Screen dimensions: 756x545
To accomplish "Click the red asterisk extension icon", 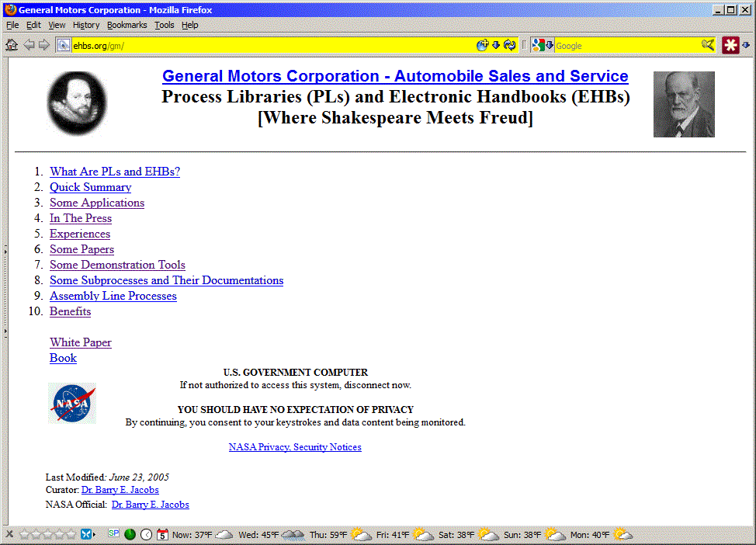I will pyautogui.click(x=730, y=45).
